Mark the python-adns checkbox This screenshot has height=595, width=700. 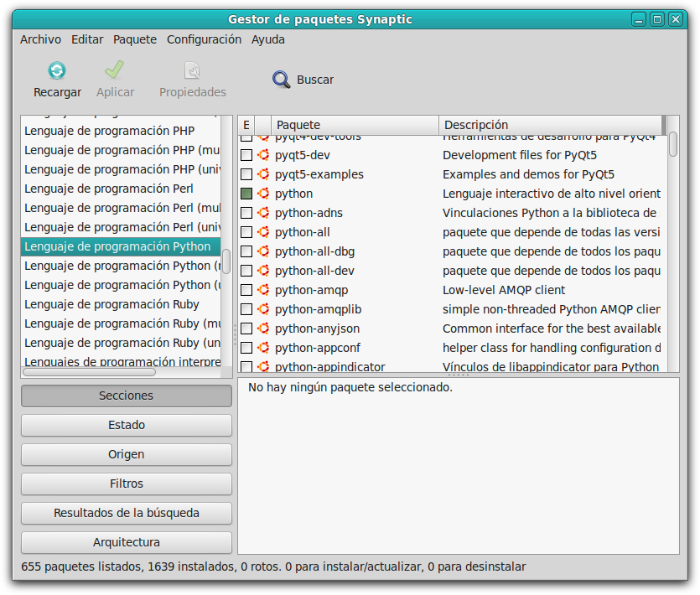point(246,213)
